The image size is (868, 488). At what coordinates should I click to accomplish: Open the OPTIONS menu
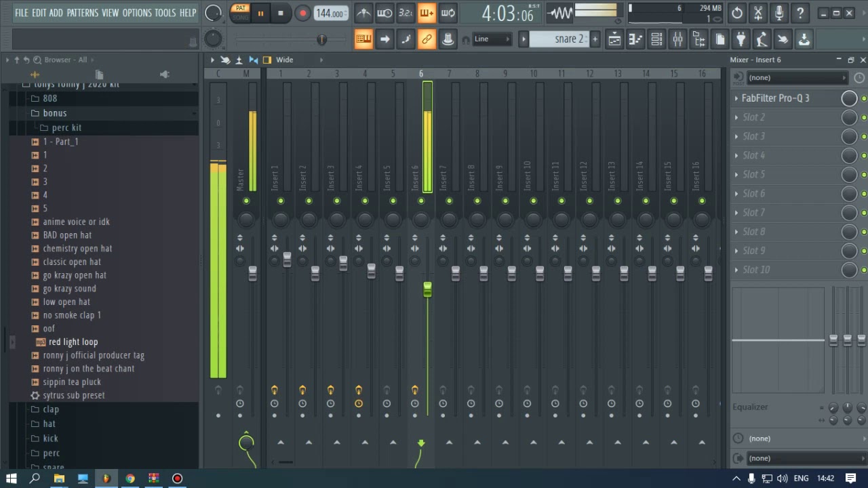coord(137,13)
